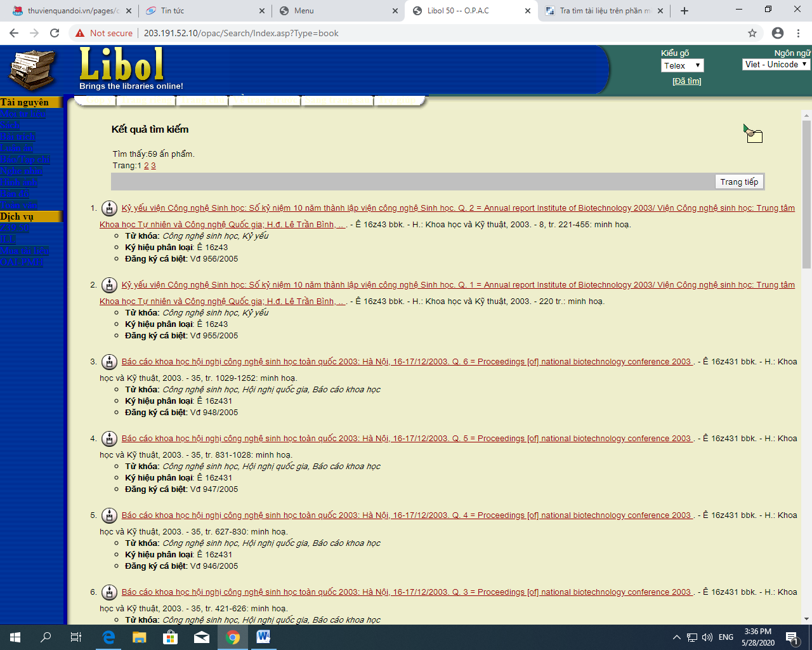Open Microsoft Word from the taskbar
The height and width of the screenshot is (650, 812).
click(263, 637)
